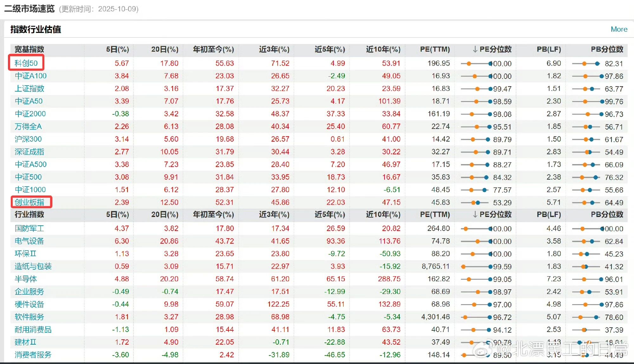
Task: Open the More link
Action: pyautogui.click(x=618, y=29)
